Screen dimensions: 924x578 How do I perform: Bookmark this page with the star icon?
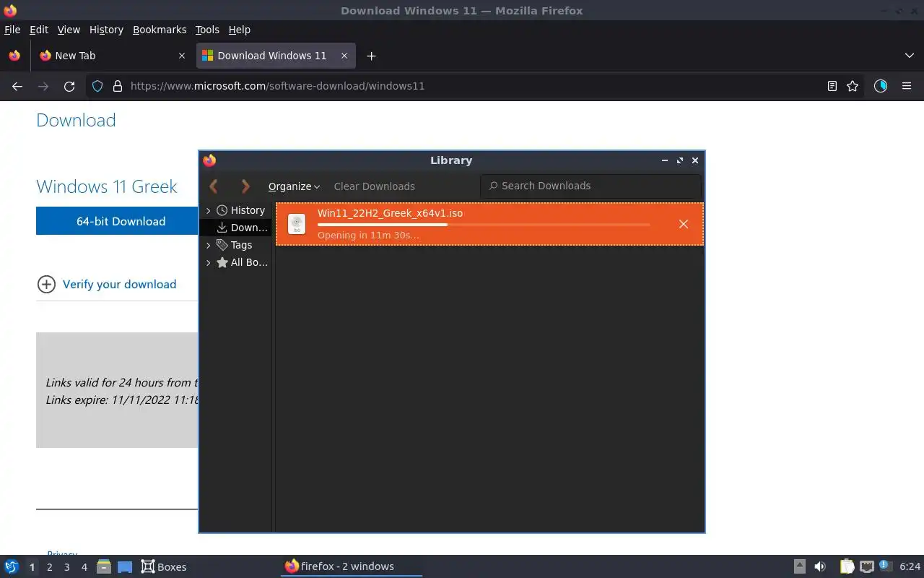pyautogui.click(x=853, y=86)
